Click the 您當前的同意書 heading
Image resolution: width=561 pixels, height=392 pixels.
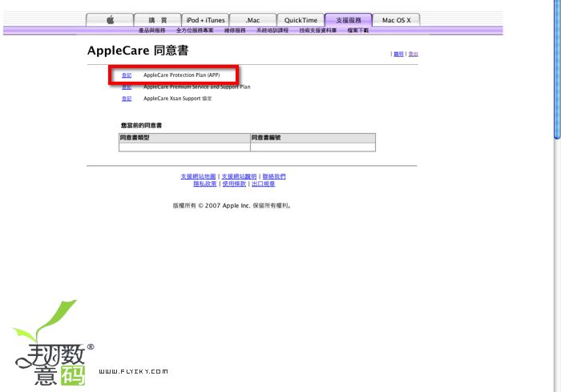(141, 125)
